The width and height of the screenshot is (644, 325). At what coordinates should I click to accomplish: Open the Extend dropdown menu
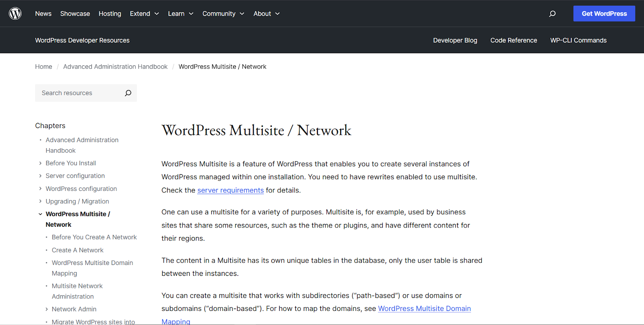tap(144, 14)
